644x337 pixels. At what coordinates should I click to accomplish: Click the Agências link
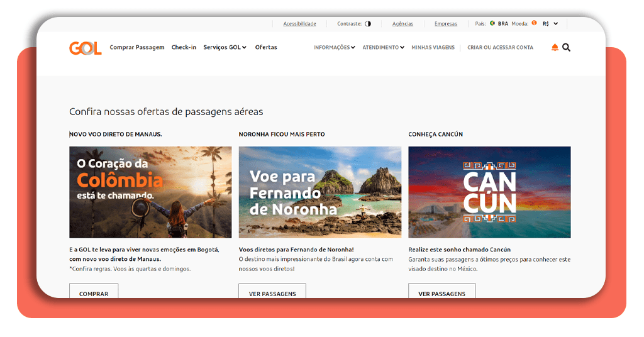point(402,24)
